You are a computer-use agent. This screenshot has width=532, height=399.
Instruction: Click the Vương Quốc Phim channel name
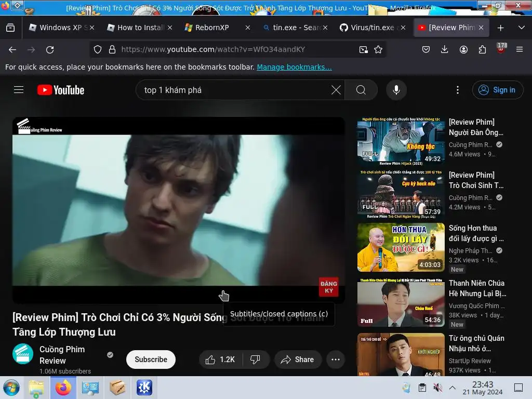tap(477, 305)
